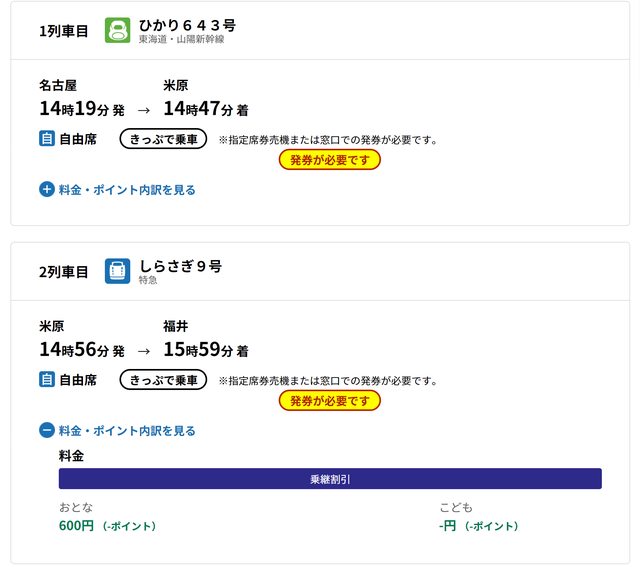
Task: Click 発券が必要です label in train 2
Action: tap(329, 401)
